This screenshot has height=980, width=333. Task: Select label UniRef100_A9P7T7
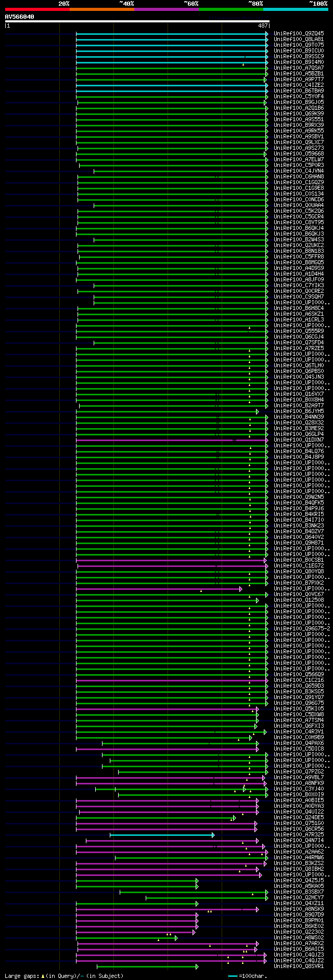click(x=299, y=80)
